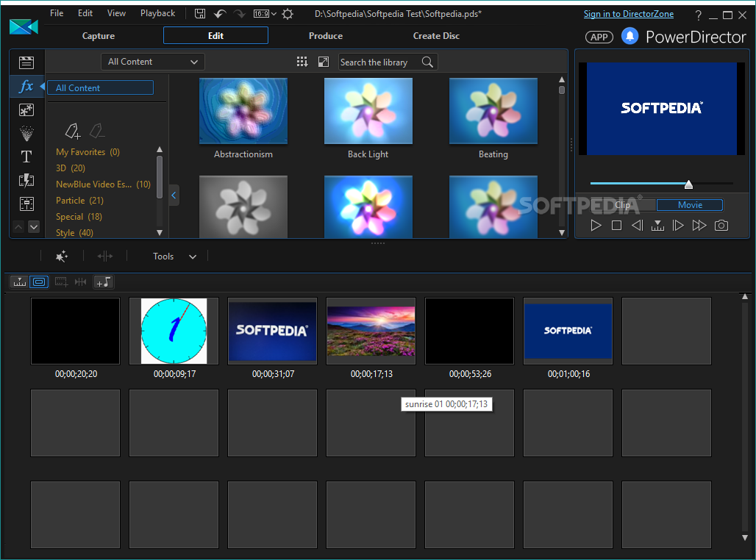Take a snapshot with camera icon

tap(721, 226)
